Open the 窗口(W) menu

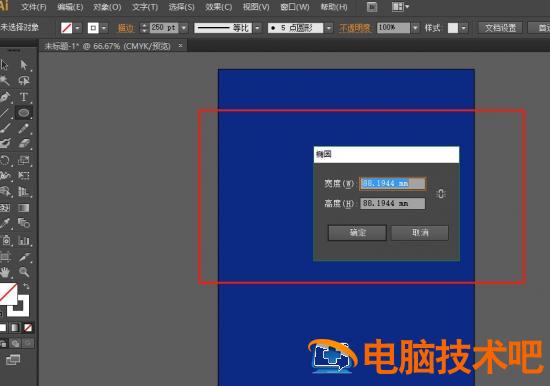[295, 7]
